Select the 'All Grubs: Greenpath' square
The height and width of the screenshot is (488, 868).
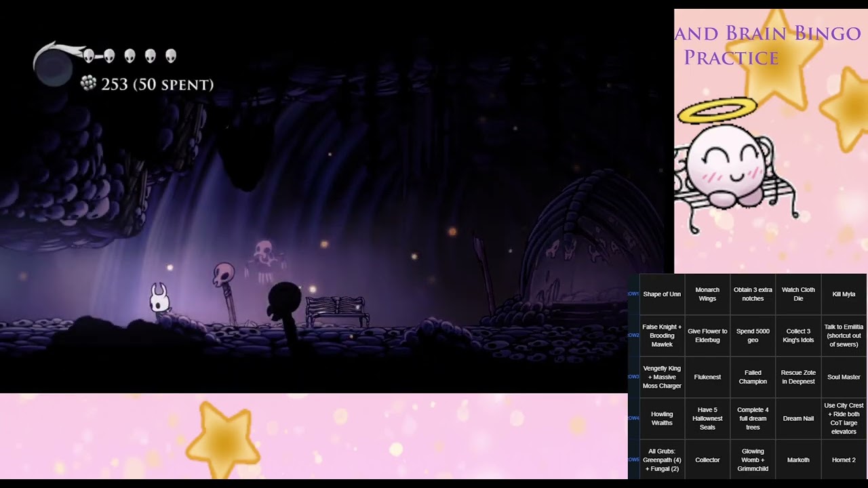(662, 460)
